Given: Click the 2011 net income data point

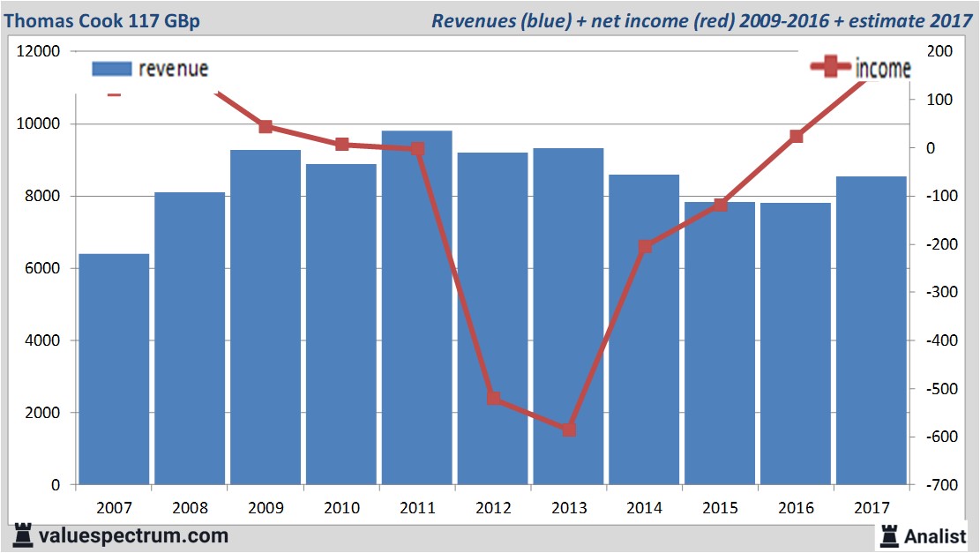Looking at the screenshot, I should coord(417,149).
